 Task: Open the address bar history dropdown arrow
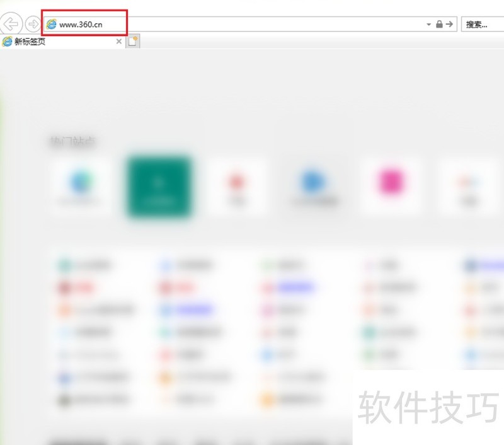(x=428, y=24)
